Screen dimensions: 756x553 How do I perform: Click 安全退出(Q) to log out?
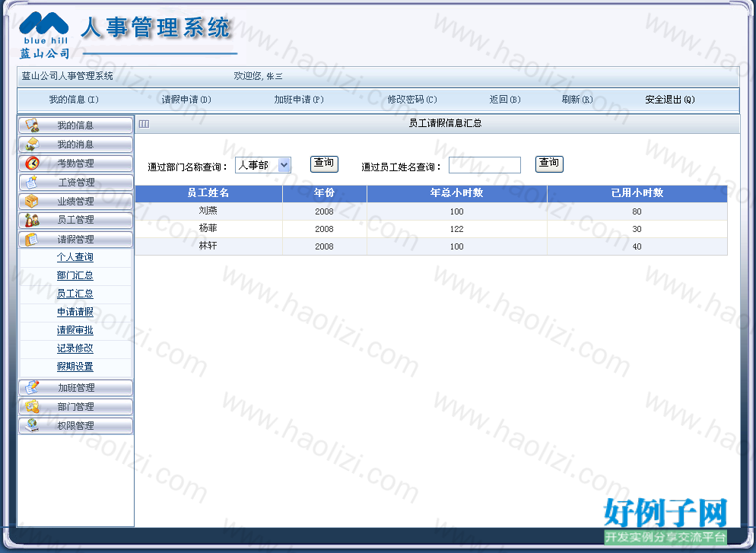tap(670, 100)
